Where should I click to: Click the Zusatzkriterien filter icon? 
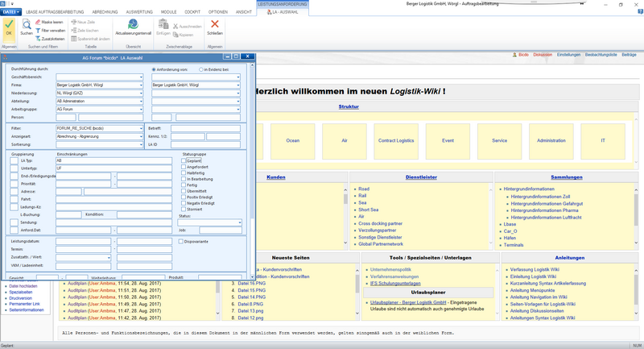pyautogui.click(x=38, y=39)
